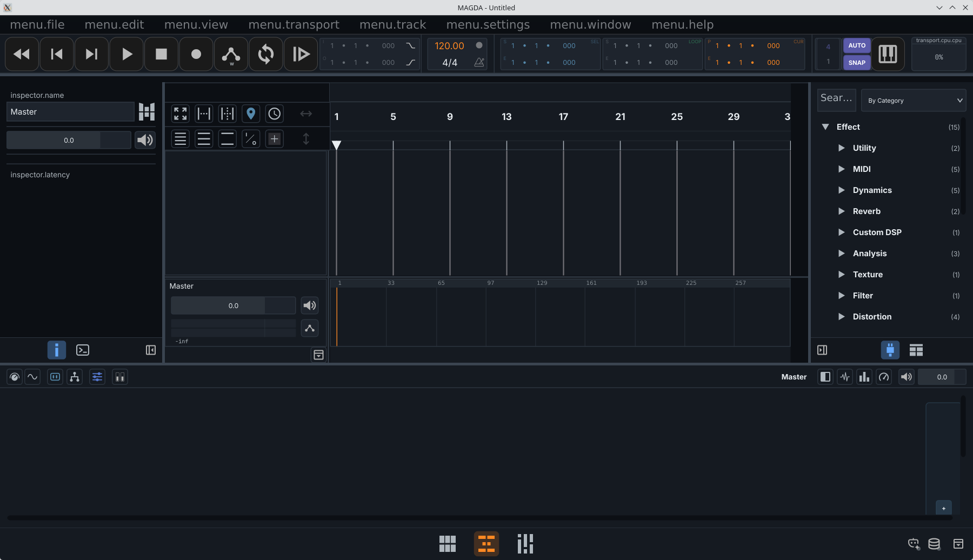The image size is (973, 560).
Task: Open the menu.file menu
Action: tap(37, 25)
